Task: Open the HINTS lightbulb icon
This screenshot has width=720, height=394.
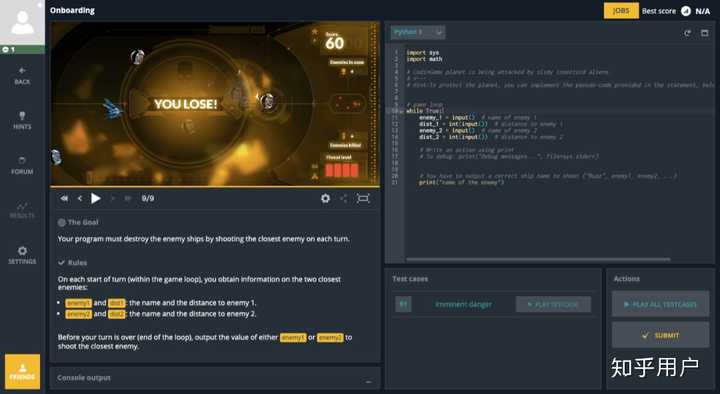Action: (x=22, y=120)
